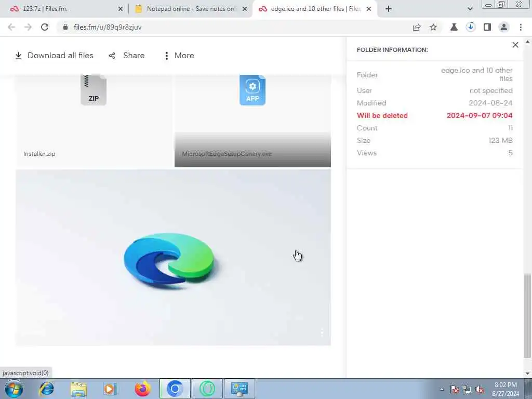The width and height of the screenshot is (532, 399).
Task: Click the muted volume tray icon
Action: pos(480,389)
